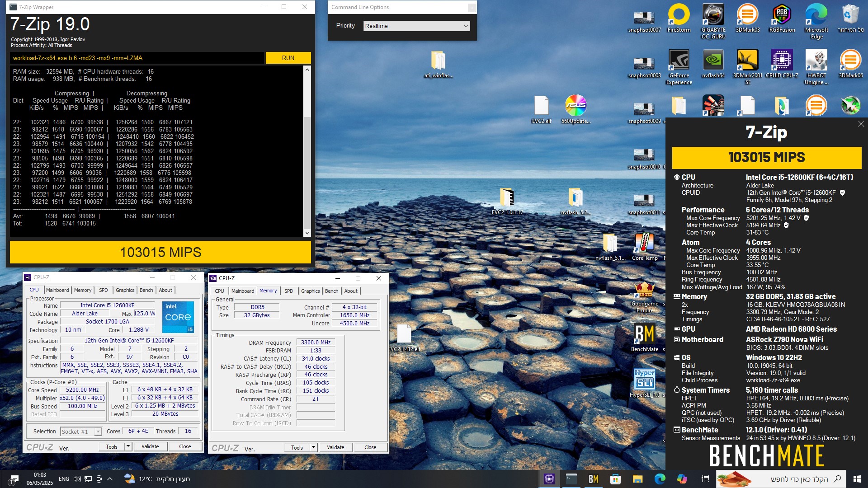This screenshot has height=488, width=868.
Task: Open HyperSLI 1.0 desktop icon
Action: coord(644,383)
